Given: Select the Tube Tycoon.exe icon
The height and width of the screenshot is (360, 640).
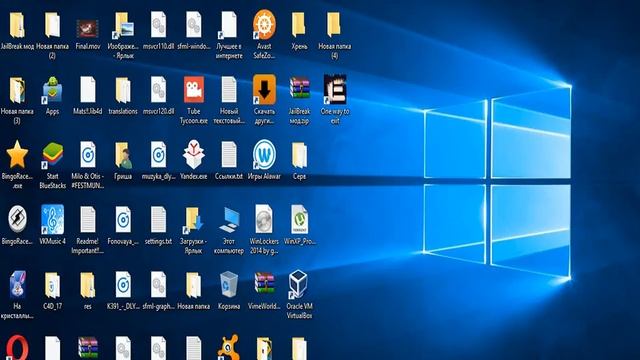Looking at the screenshot, I should 194,90.
